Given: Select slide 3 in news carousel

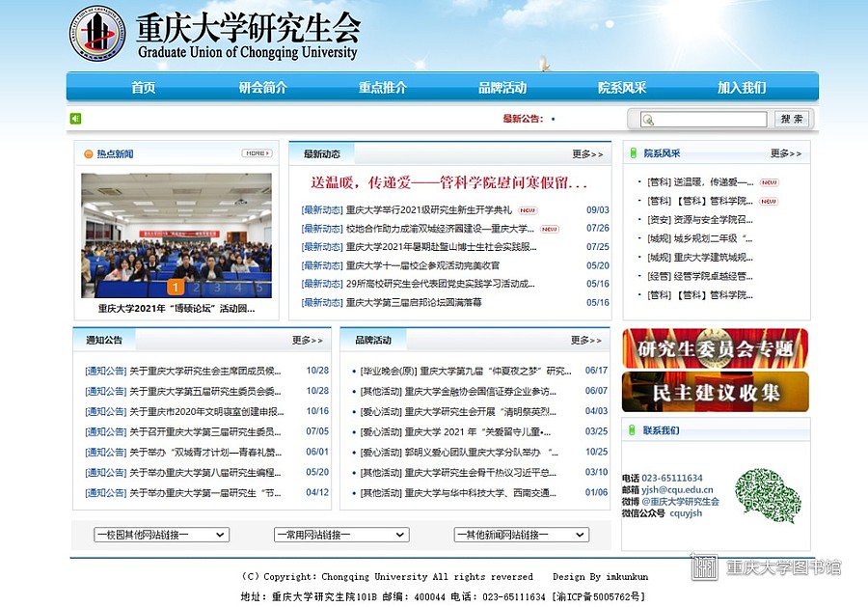Looking at the screenshot, I should pyautogui.click(x=217, y=288).
